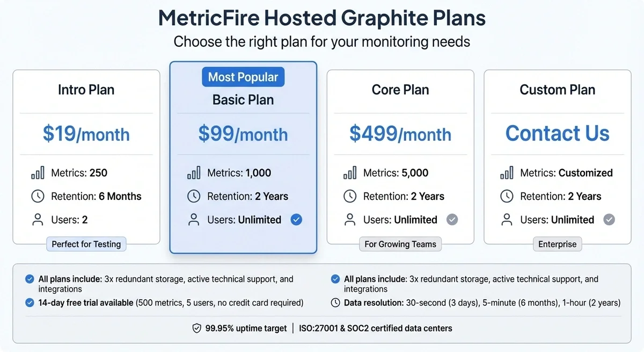Toggle the gray checkmark on Custom Plan users
The image size is (644, 352).
tap(609, 219)
